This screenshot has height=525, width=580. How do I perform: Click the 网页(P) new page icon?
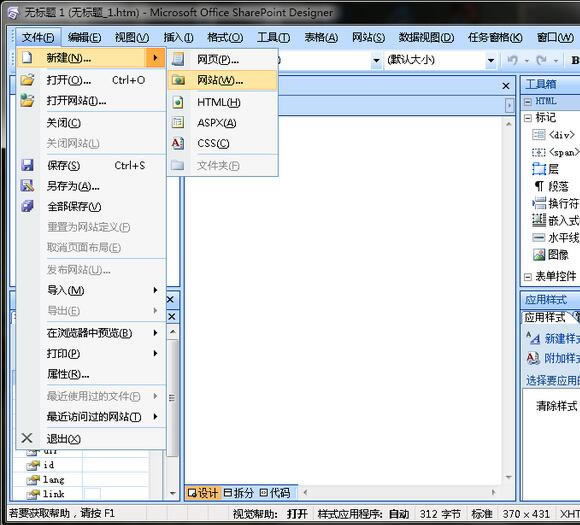(178, 59)
